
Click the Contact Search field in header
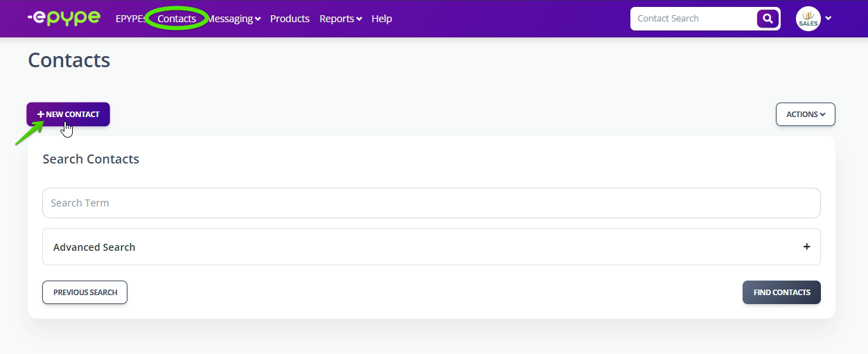(693, 19)
